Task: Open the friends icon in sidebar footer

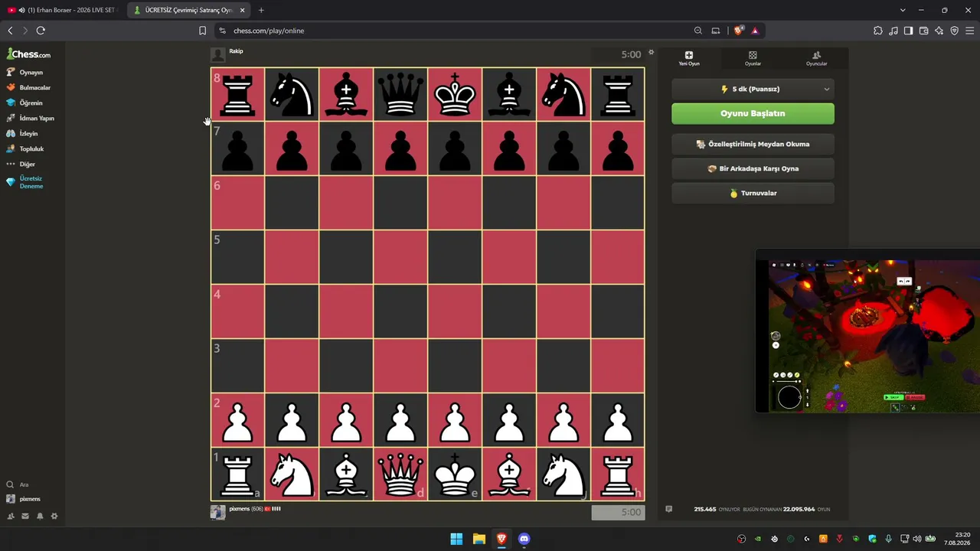Action: 11,517
